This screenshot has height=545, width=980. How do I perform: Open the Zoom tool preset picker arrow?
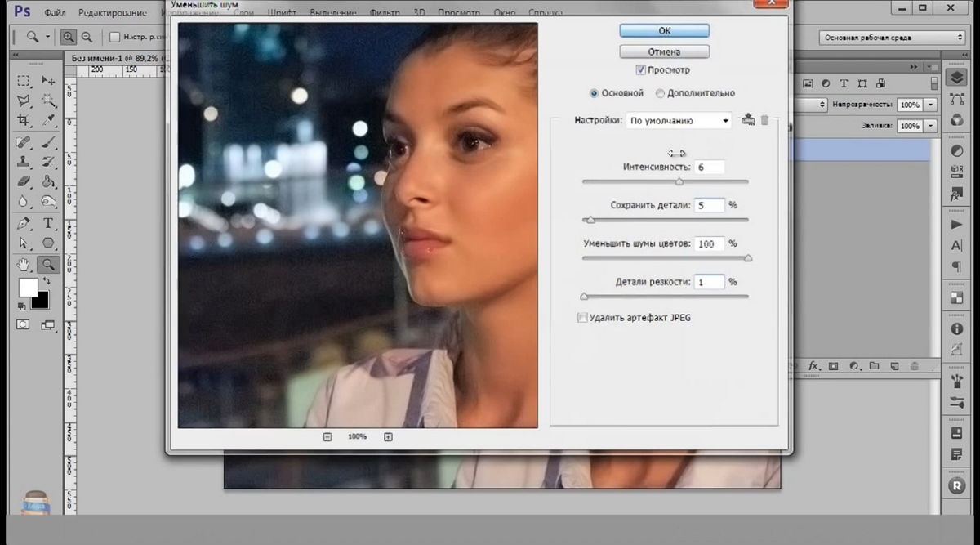[x=47, y=37]
